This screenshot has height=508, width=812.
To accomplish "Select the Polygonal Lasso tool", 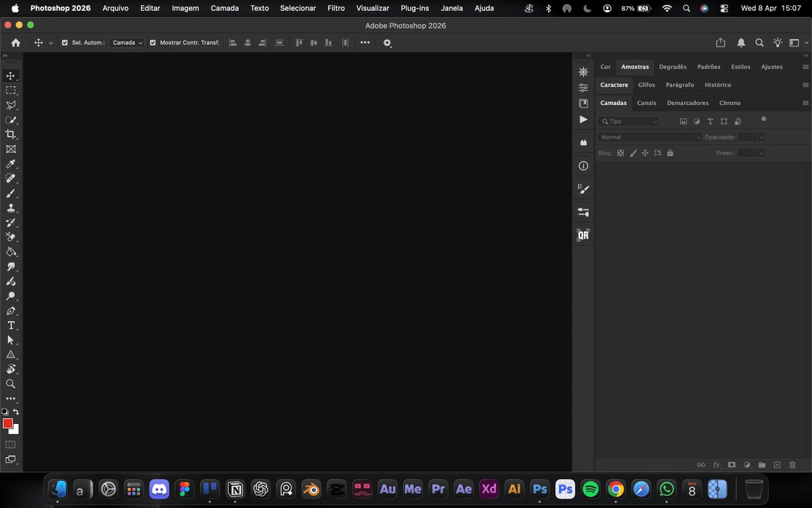I will pos(11,105).
